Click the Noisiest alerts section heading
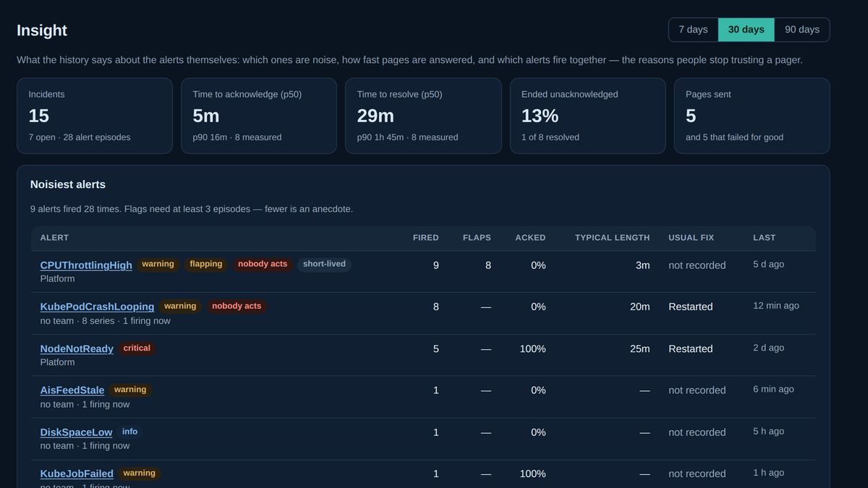Image resolution: width=868 pixels, height=488 pixels. pyautogui.click(x=68, y=184)
